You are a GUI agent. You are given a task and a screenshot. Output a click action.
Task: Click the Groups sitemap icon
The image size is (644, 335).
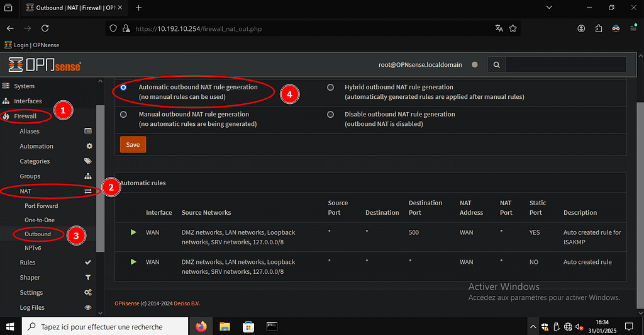coord(88,176)
